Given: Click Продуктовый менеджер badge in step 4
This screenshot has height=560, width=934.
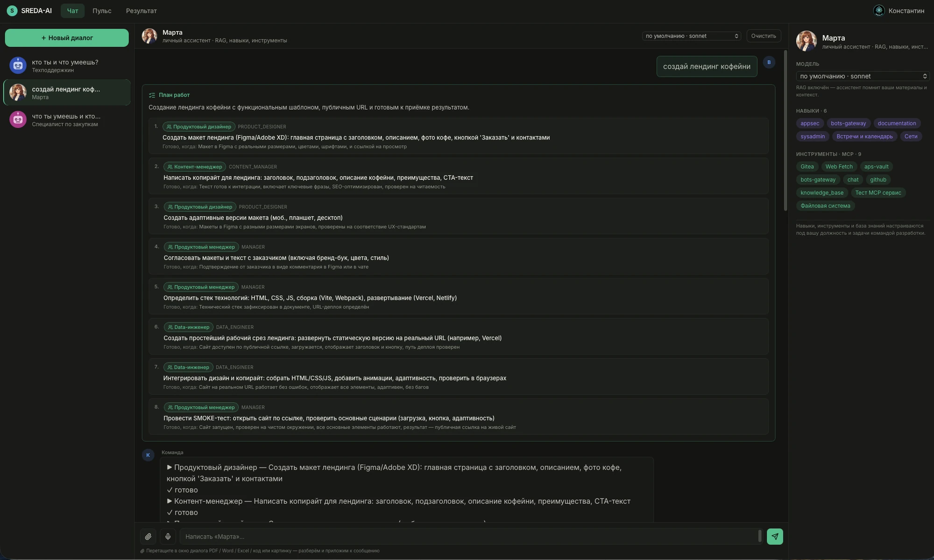Looking at the screenshot, I should pos(201,247).
